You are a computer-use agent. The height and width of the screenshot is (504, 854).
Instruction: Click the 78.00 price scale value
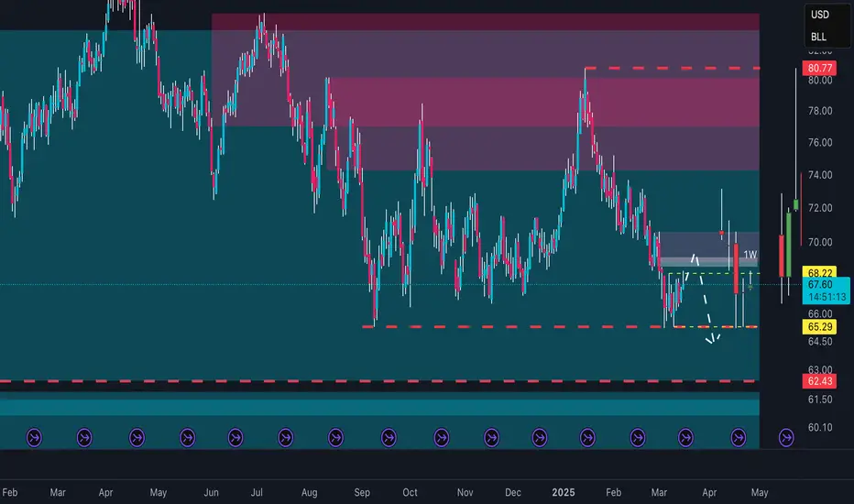820,111
